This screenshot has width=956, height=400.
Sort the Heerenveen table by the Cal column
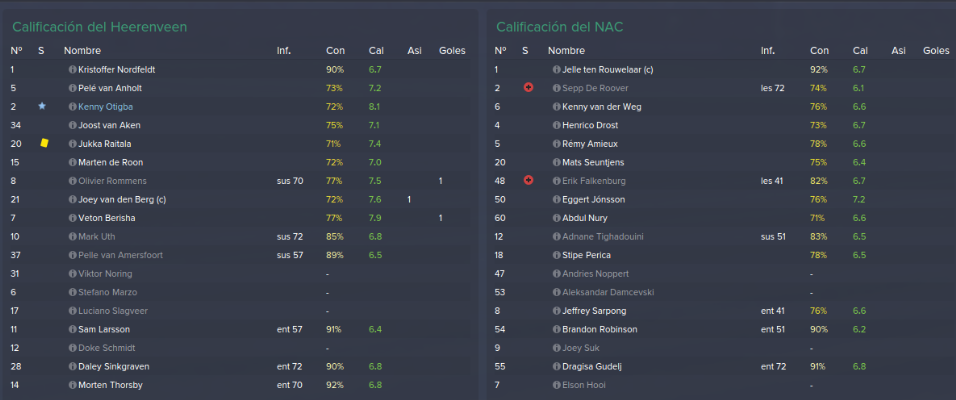click(376, 51)
